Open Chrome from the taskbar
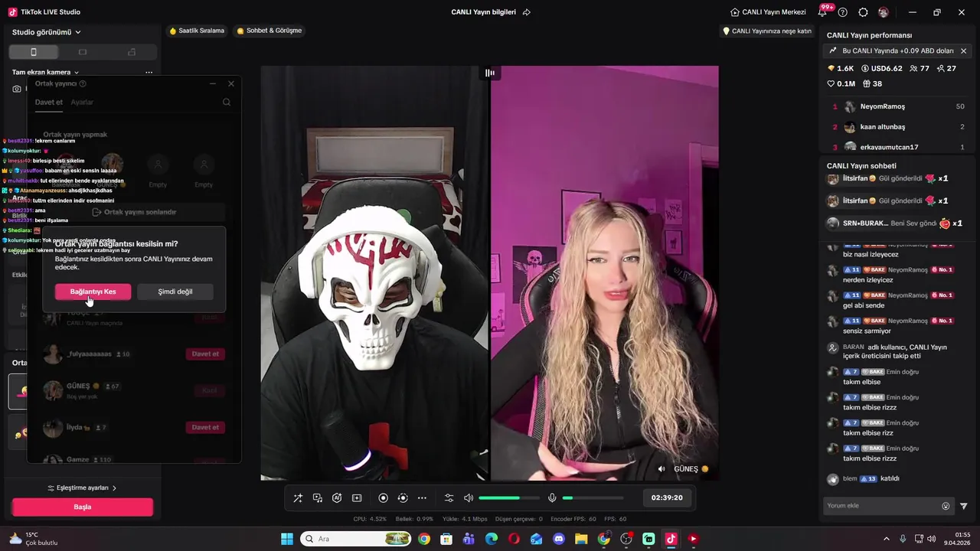The width and height of the screenshot is (980, 551). coord(424,539)
